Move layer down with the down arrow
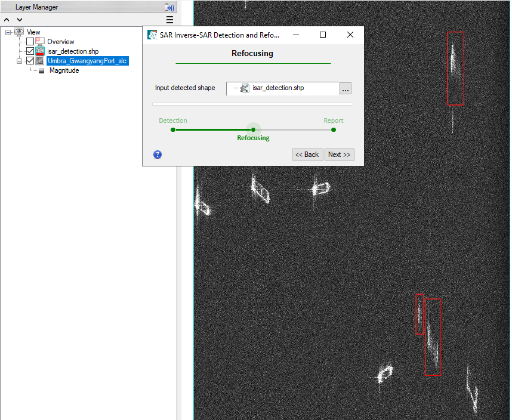 [20, 20]
